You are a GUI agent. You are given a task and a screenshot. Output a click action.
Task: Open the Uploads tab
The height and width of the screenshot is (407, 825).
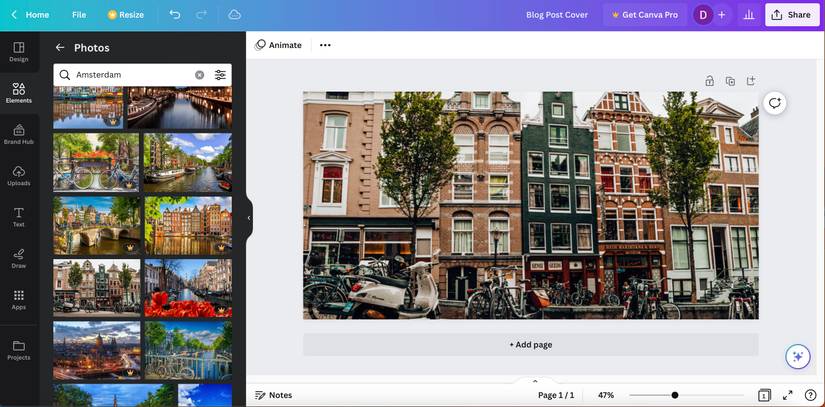click(x=18, y=176)
